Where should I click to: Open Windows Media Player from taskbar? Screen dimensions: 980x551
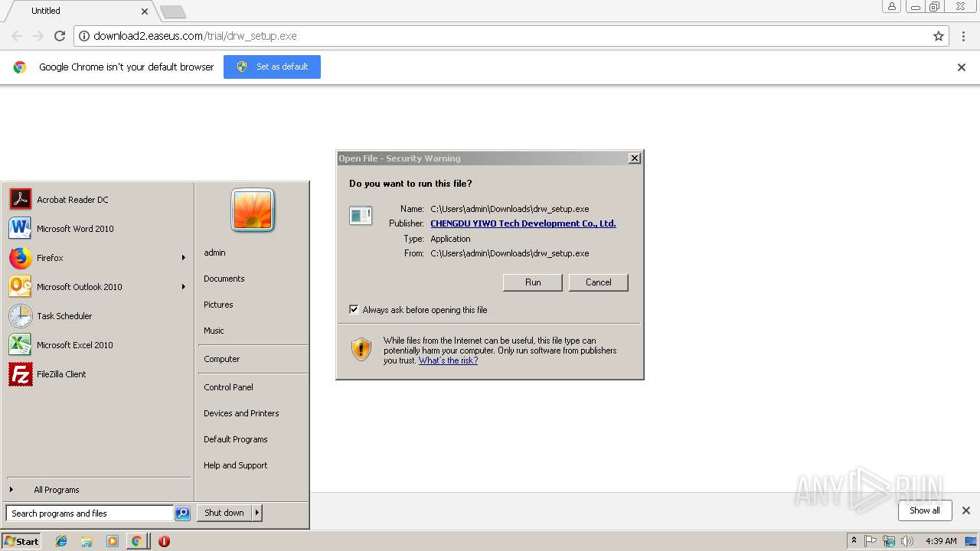point(112,541)
